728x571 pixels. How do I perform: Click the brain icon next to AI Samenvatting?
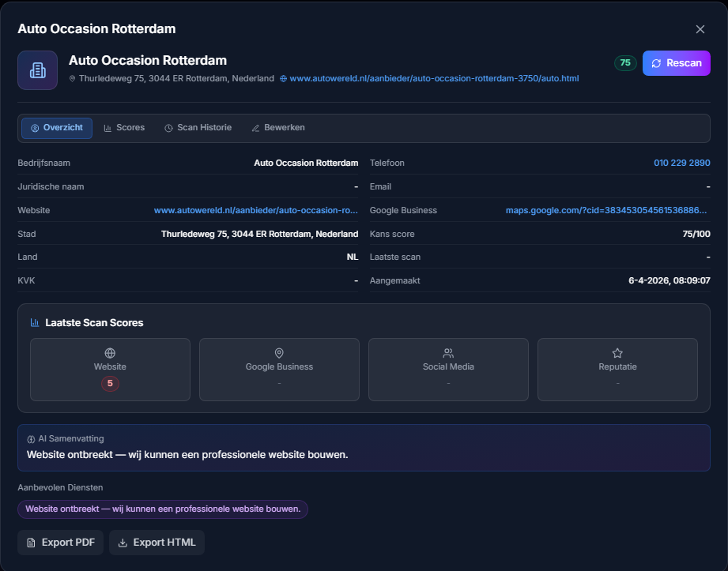tap(31, 439)
